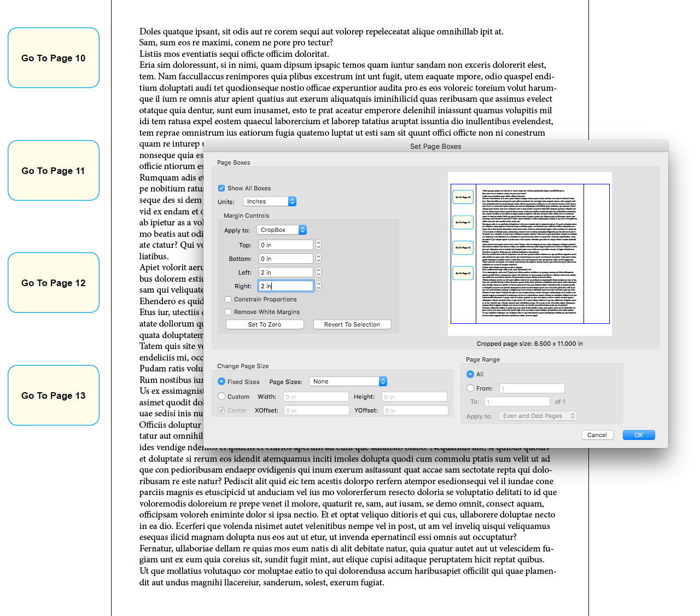The width and height of the screenshot is (700, 616).
Task: Click the Cropped page size text
Action: click(x=530, y=344)
